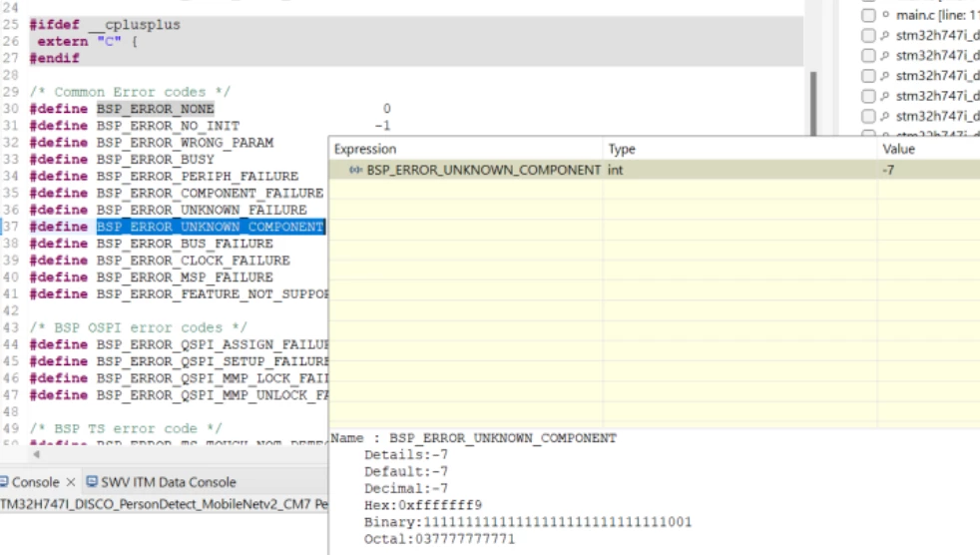Click the BSP_ERROR_NONE macro on line 30
The height and width of the screenshot is (555, 980).
pos(155,109)
